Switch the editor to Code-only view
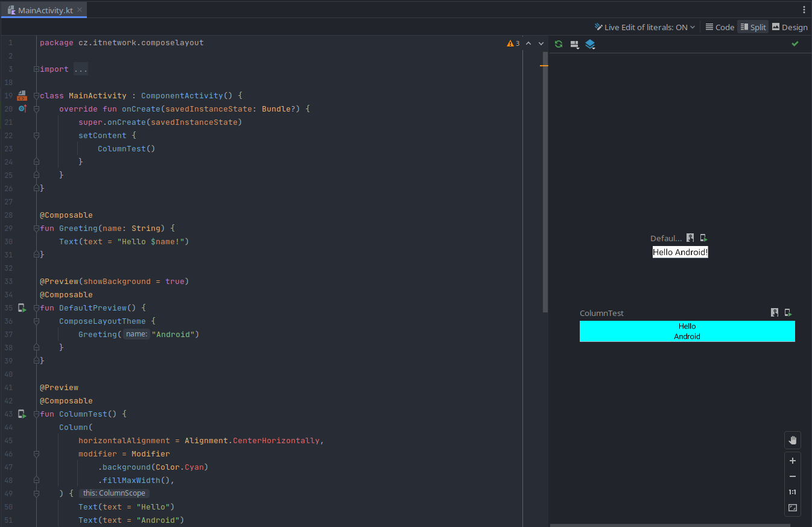 pyautogui.click(x=719, y=27)
